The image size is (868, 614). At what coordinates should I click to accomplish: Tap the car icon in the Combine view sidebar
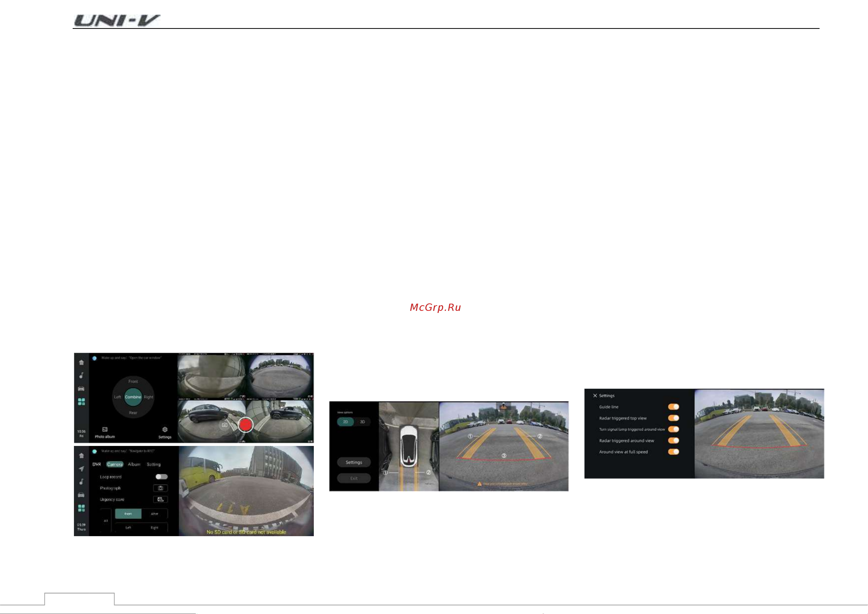[81, 388]
